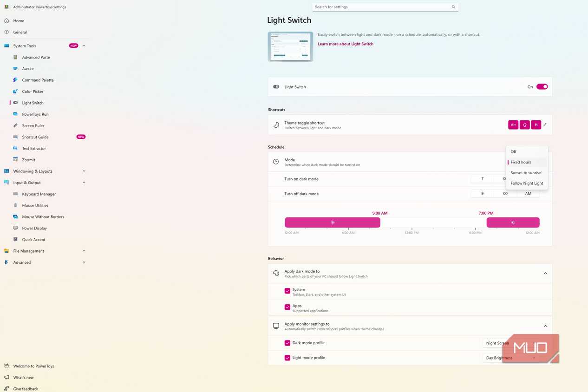Open Keyboard Manager icon
The image size is (588, 392).
click(15, 194)
